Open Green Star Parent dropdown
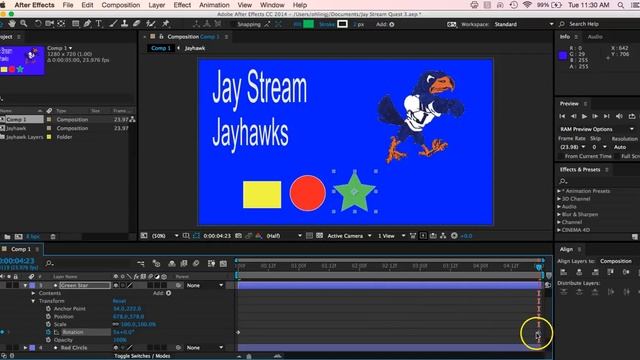640x360 pixels. pyautogui.click(x=204, y=285)
